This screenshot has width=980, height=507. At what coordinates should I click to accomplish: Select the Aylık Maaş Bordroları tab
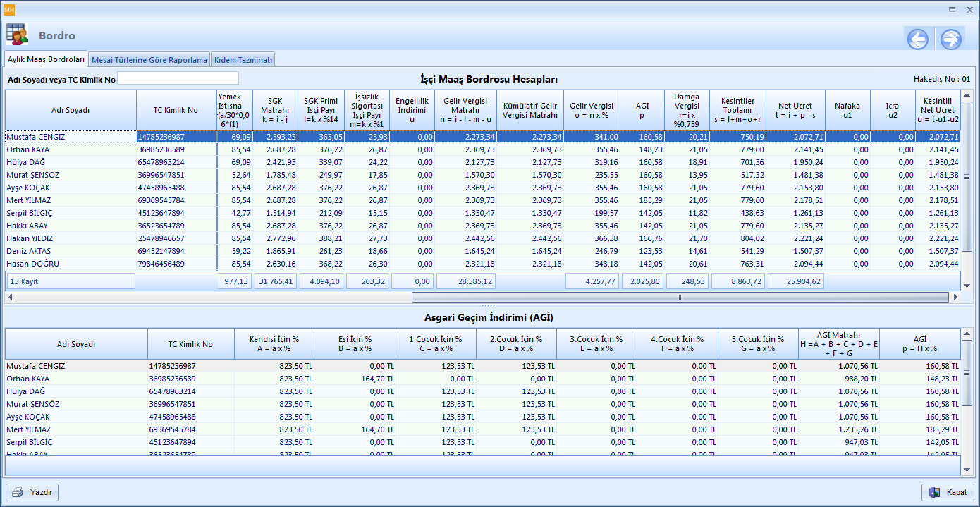[x=46, y=59]
